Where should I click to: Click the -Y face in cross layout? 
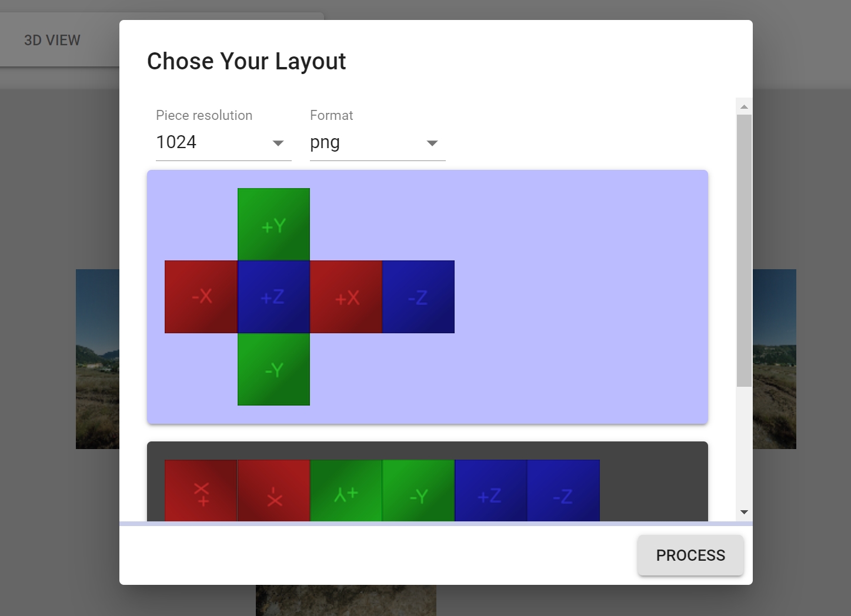coord(273,369)
